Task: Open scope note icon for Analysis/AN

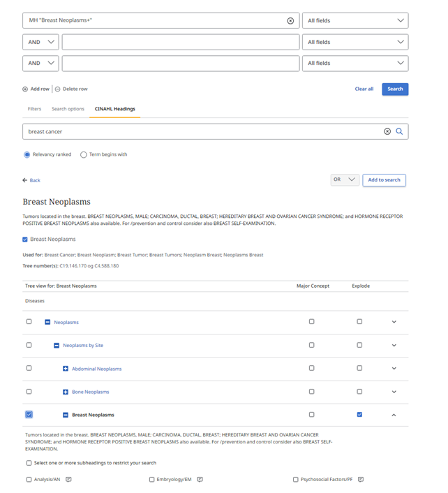Action: click(x=68, y=480)
